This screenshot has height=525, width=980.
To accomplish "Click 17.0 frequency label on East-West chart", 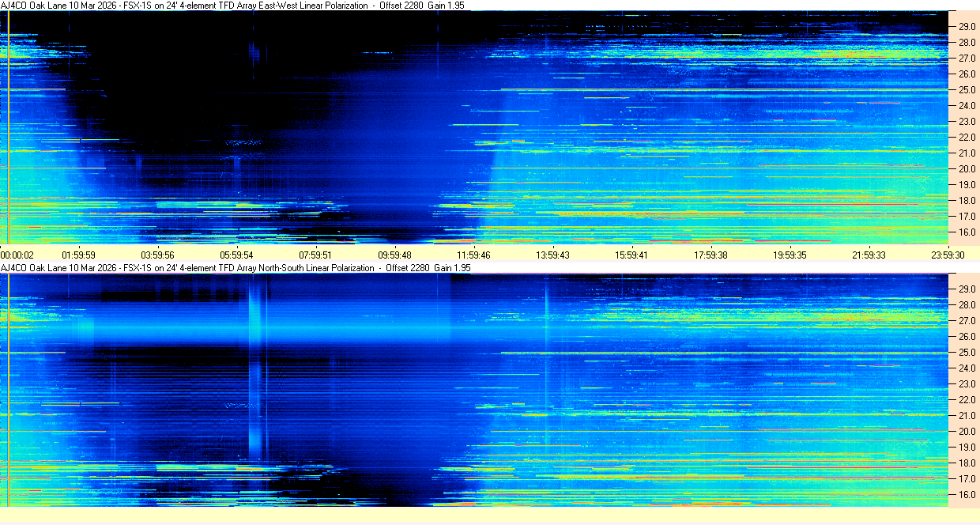I will (967, 217).
